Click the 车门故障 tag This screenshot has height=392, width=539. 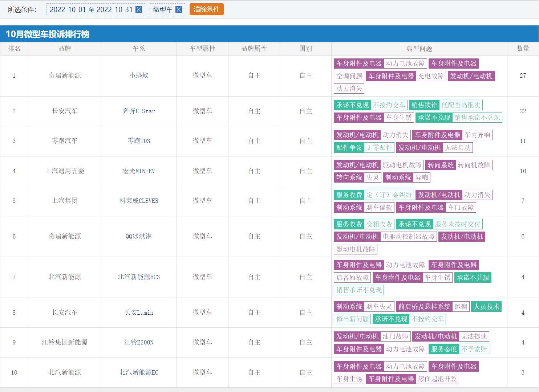click(461, 208)
